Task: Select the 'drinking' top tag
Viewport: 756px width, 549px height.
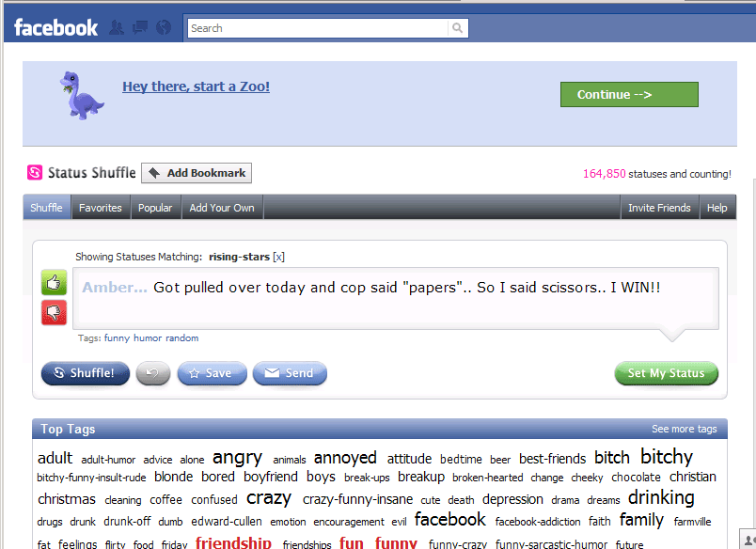Action: click(661, 497)
